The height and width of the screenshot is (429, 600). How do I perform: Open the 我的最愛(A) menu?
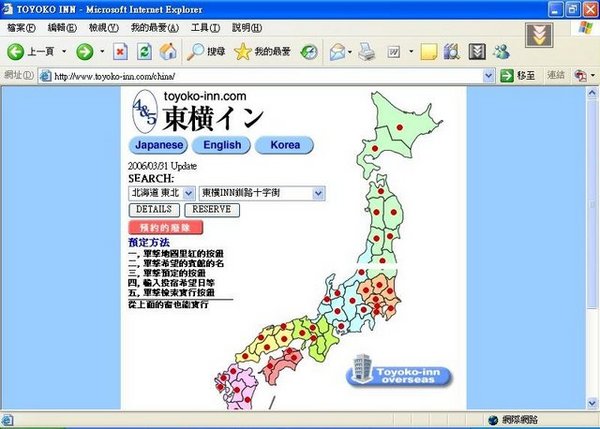155,28
